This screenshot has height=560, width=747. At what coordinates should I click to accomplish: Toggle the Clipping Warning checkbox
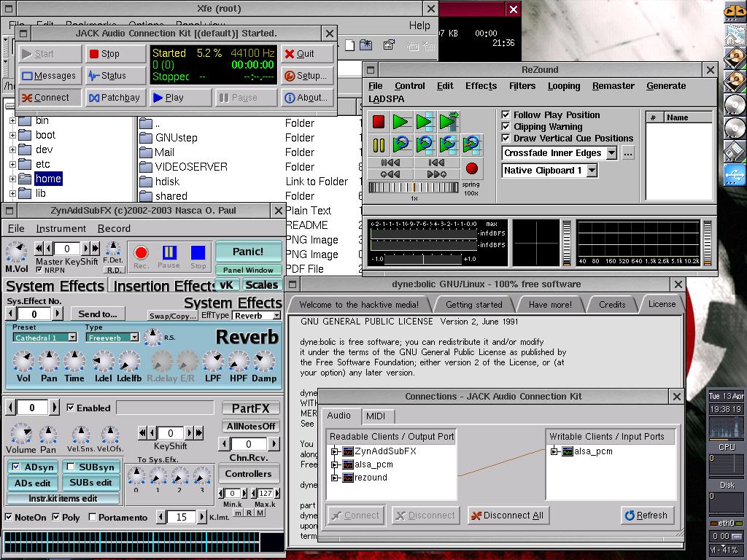[x=506, y=126]
